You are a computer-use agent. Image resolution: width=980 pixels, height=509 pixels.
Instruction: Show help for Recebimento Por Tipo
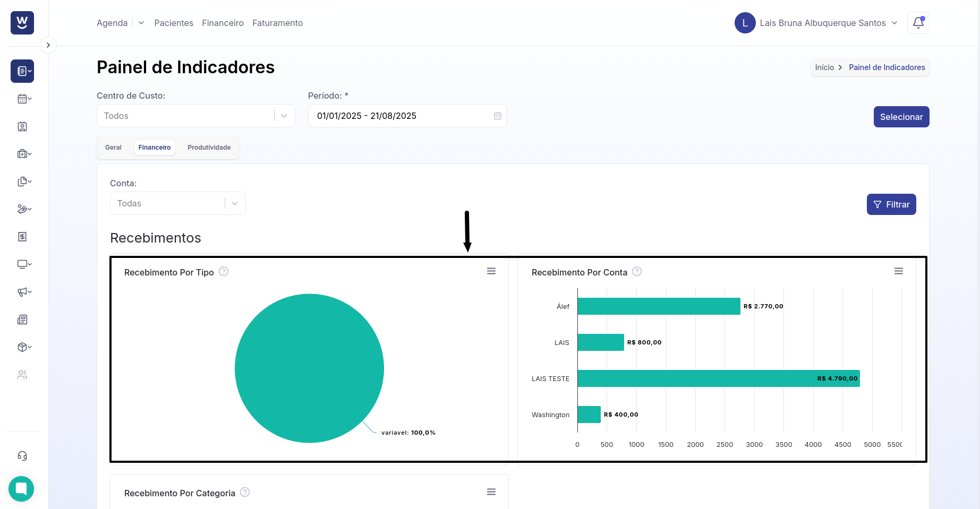tap(224, 271)
